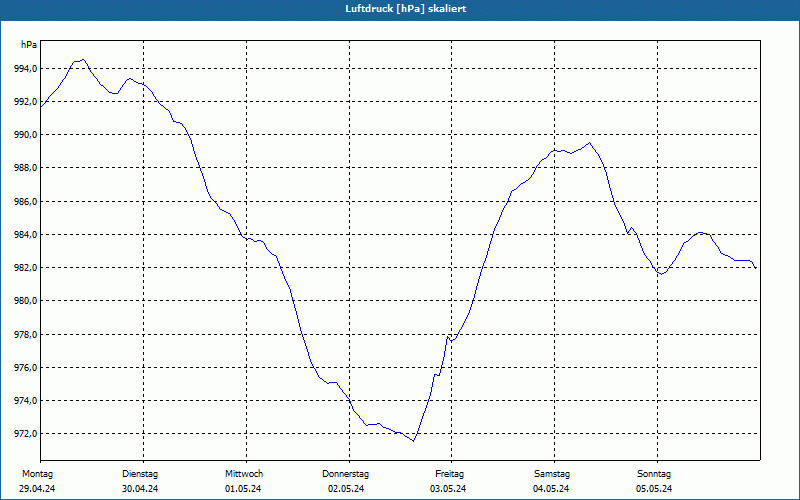Click the date 01.05.24
This screenshot has width=800, height=500.
tap(243, 489)
